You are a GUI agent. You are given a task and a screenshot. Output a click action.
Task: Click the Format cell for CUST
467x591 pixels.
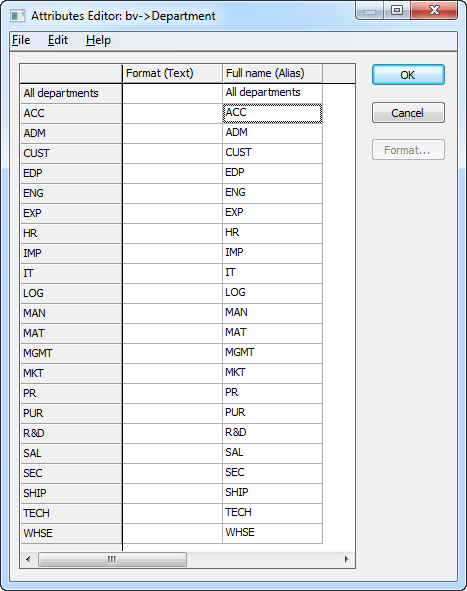coord(172,153)
